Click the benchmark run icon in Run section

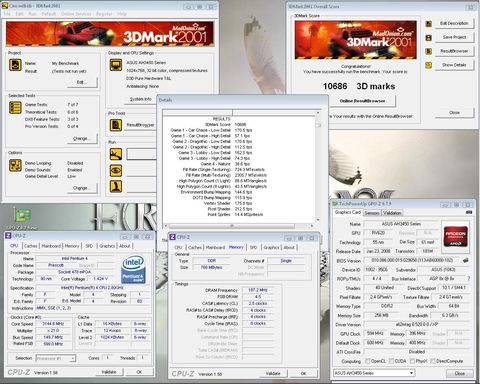[116, 154]
